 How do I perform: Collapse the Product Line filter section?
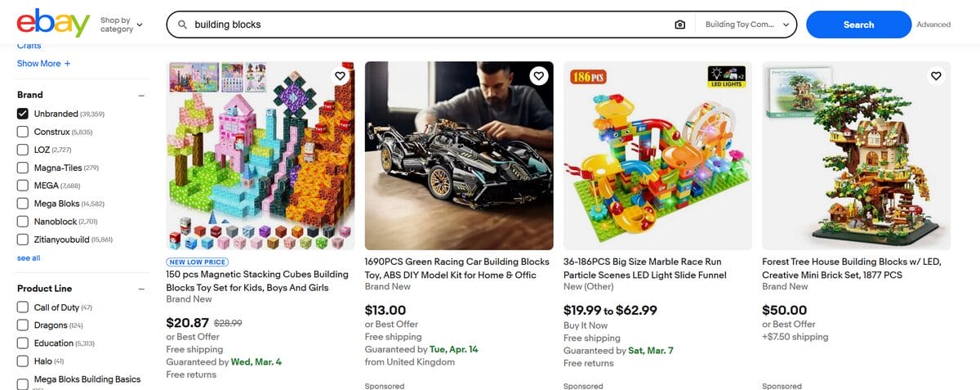click(141, 289)
